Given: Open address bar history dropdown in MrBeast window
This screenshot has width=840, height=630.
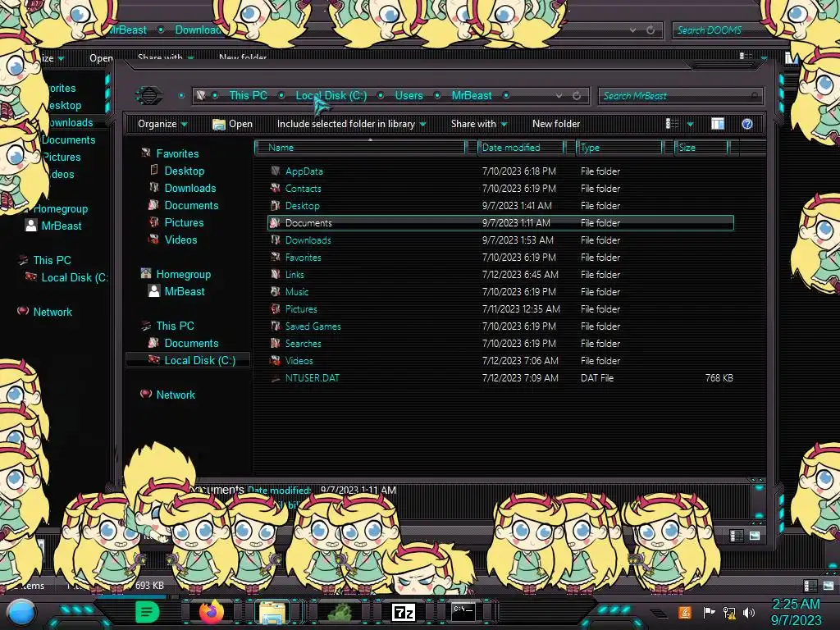Looking at the screenshot, I should click(559, 96).
